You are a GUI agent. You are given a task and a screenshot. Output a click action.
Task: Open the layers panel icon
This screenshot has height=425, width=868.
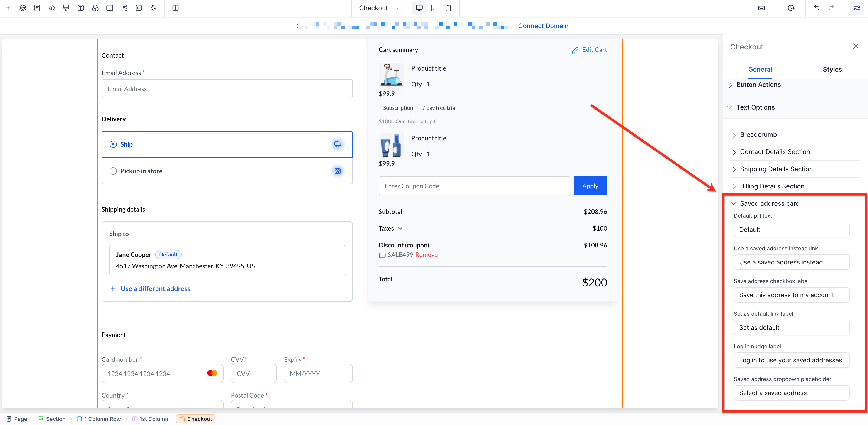point(23,8)
